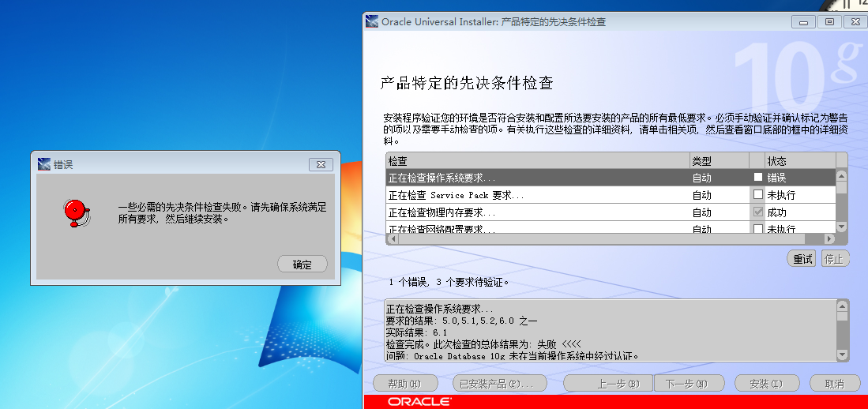Toggle checkbox for Service Pack 要求 row

click(x=758, y=195)
